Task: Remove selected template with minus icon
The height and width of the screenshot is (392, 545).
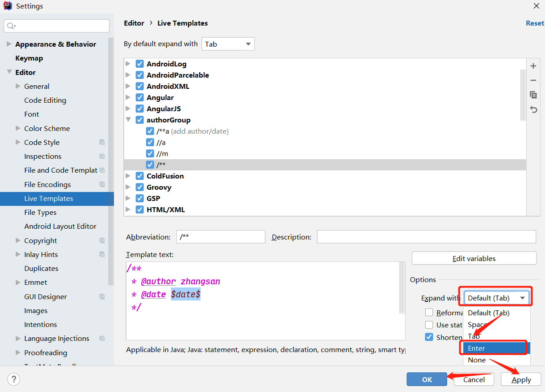Action: [533, 80]
